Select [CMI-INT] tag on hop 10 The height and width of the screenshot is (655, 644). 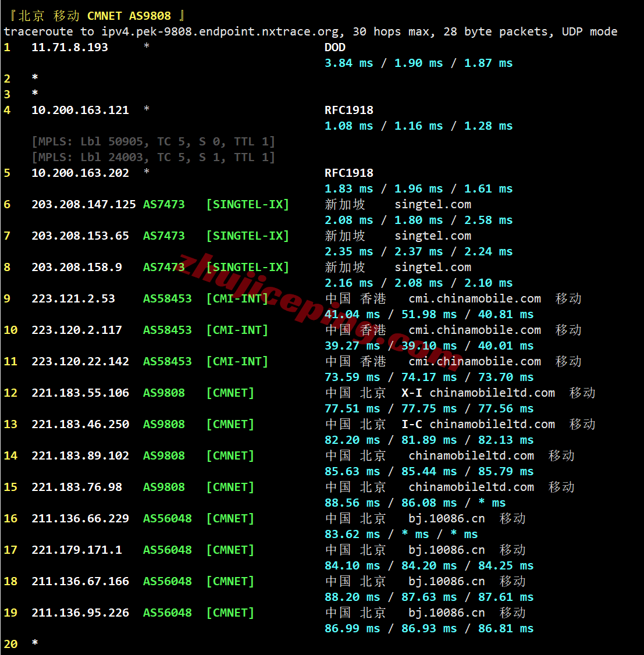[x=237, y=330]
